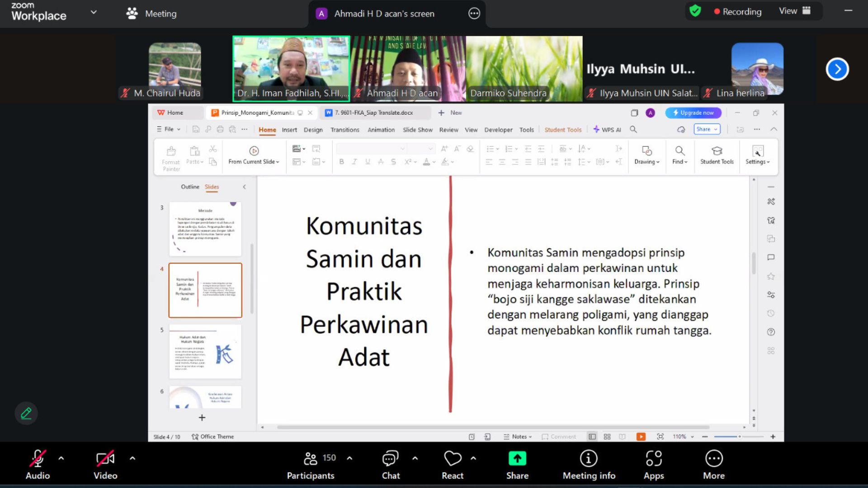Click the Format Painter tool
This screenshot has width=868, height=488.
click(x=171, y=159)
